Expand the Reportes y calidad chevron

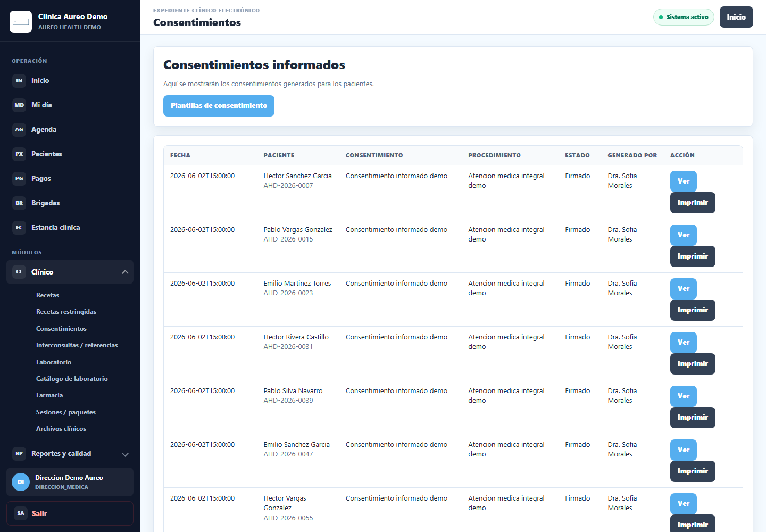(125, 454)
